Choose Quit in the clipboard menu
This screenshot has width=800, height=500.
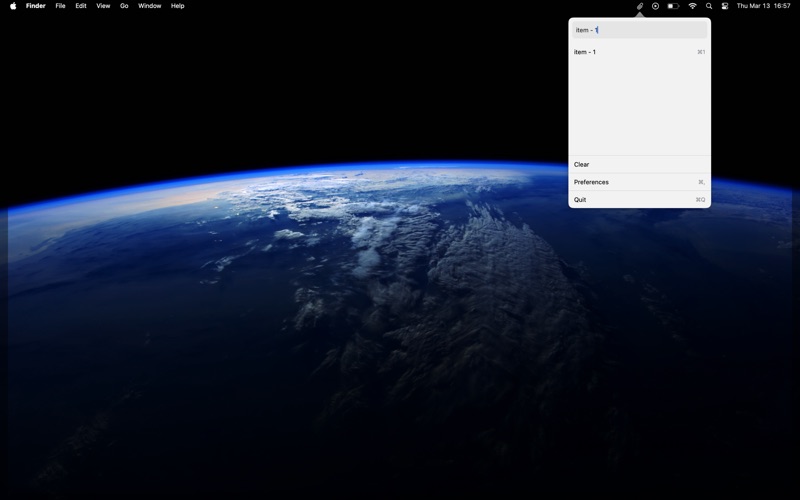639,199
